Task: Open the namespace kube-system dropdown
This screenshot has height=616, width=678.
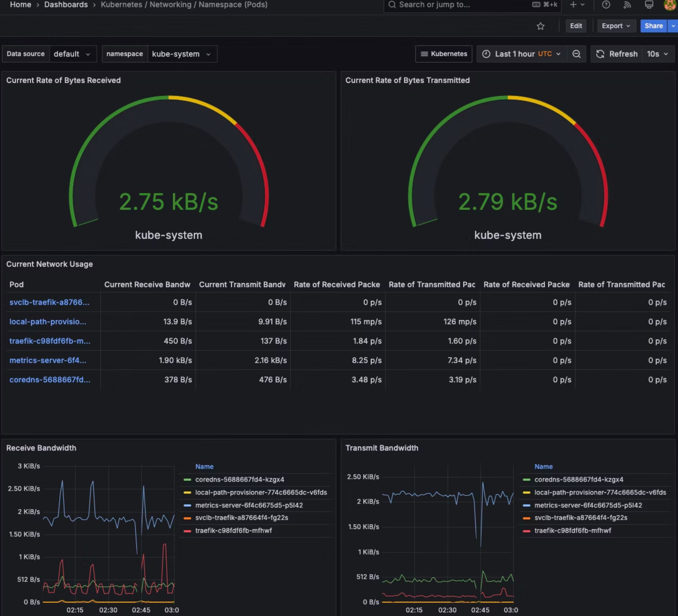Action: coord(182,54)
